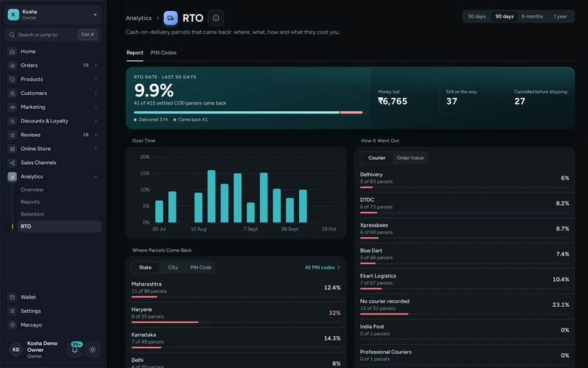Screen dimensions: 588x368
Task: Open Analytics Overview page
Action: click(60, 190)
